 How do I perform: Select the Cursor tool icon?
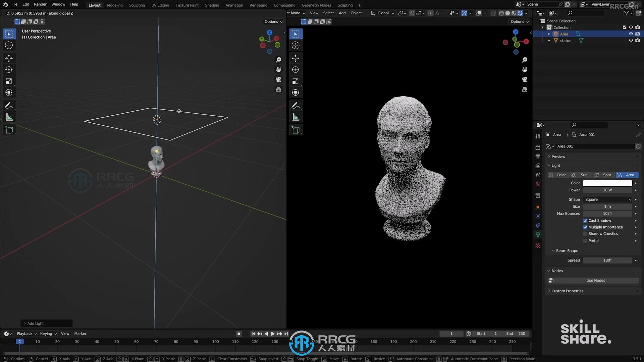tap(9, 45)
